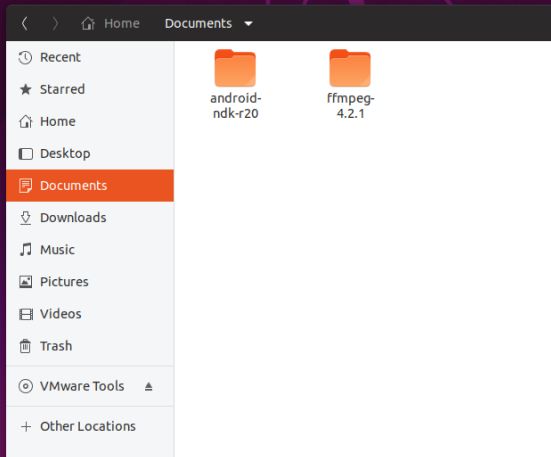Screen dimensions: 551x457
Task: Open Recent in the sidebar
Action: tap(90, 57)
